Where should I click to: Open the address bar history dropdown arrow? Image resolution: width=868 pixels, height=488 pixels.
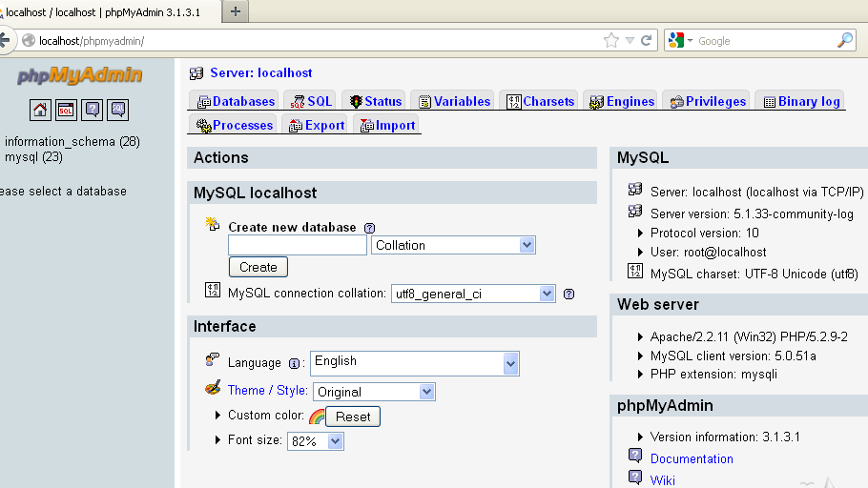tap(630, 40)
